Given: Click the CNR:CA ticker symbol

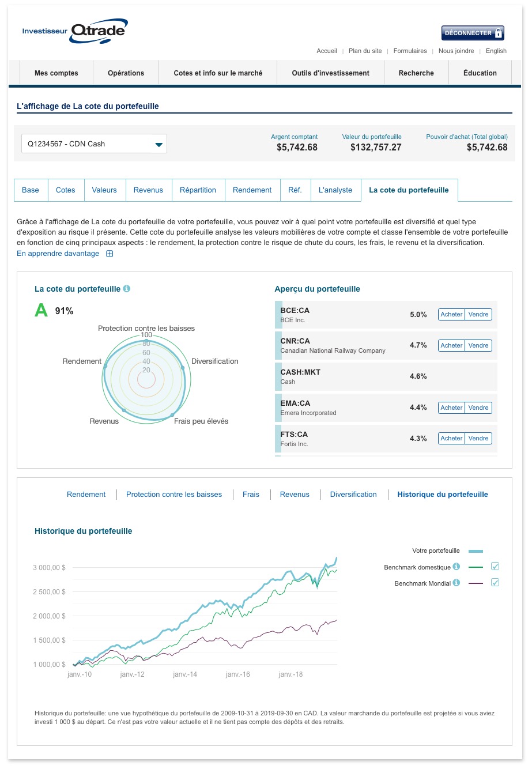Looking at the screenshot, I should (295, 341).
